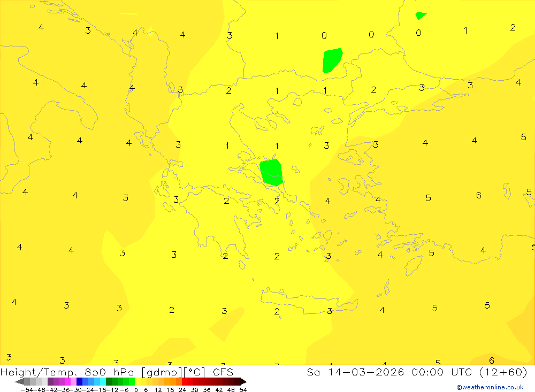The height and width of the screenshot is (392, 535).
Task: Click the dark right arrow of color scale
Action: pyautogui.click(x=243, y=381)
